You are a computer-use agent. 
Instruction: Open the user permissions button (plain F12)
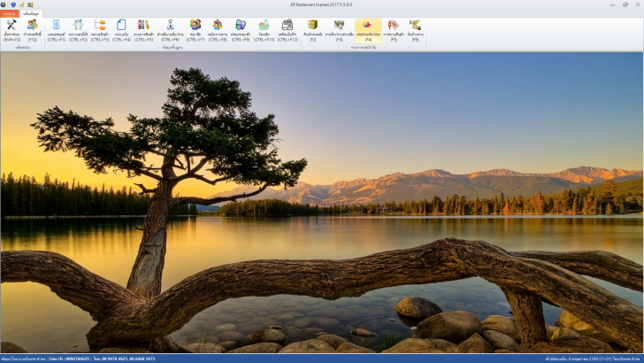pos(33,31)
